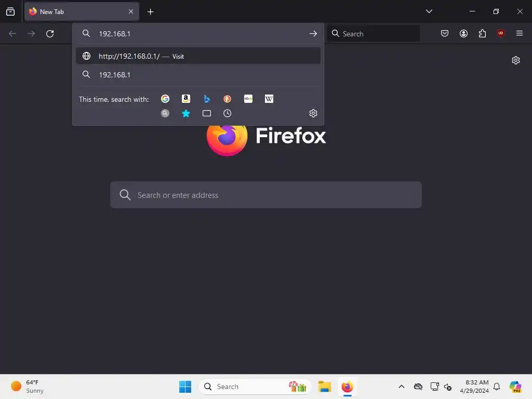Screen dimensions: 532x399
Task: Open the Extensions puzzle icon
Action: 482,33
